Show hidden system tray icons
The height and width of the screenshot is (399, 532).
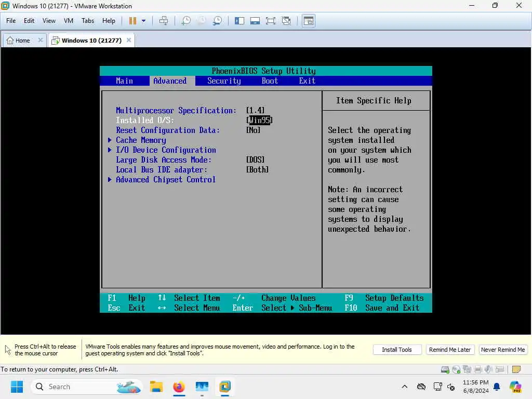pos(404,387)
